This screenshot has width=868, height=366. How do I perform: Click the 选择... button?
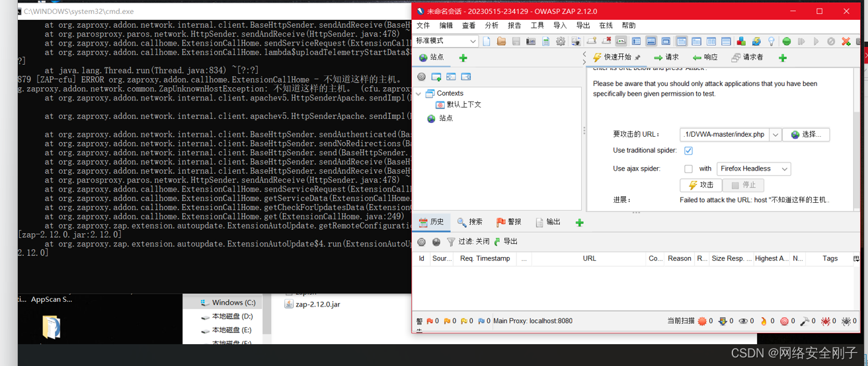pos(806,134)
